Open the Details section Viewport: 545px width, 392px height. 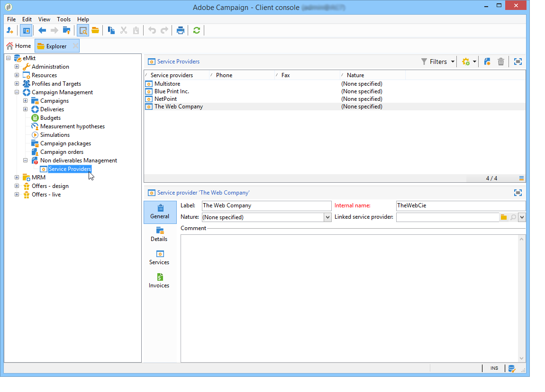point(159,234)
